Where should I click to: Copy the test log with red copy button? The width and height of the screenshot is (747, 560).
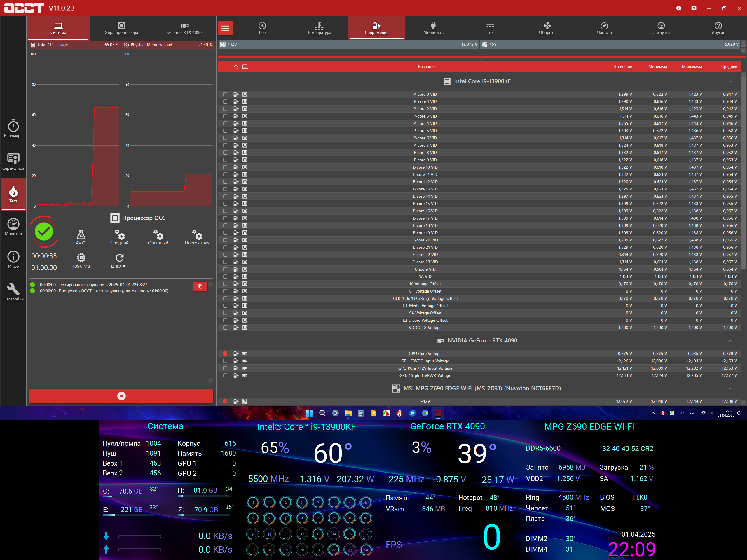[200, 286]
